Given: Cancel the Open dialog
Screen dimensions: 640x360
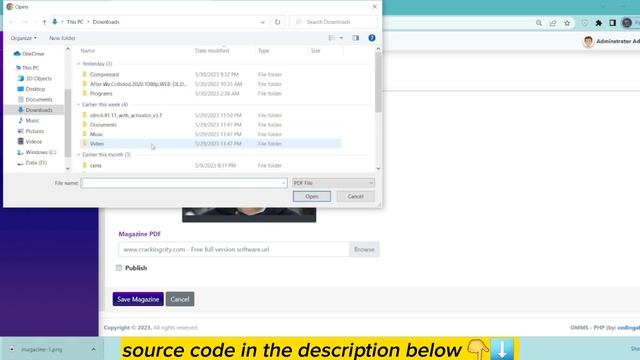Looking at the screenshot, I should tap(355, 196).
